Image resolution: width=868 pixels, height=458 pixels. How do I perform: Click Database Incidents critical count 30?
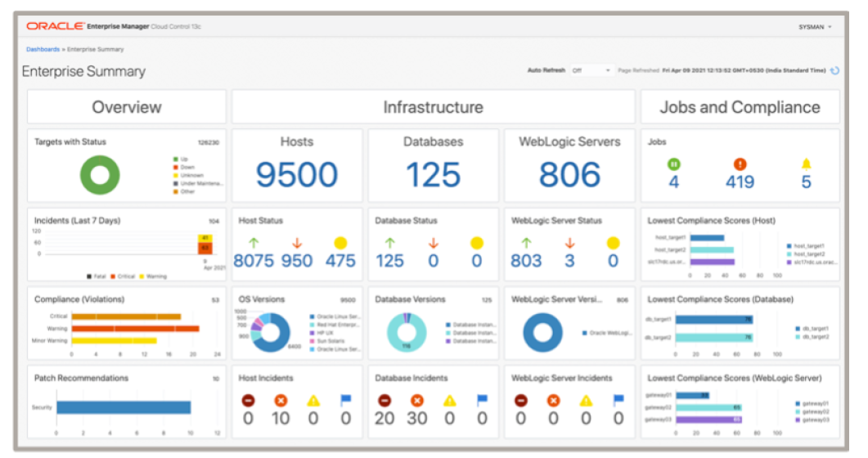pos(417,419)
